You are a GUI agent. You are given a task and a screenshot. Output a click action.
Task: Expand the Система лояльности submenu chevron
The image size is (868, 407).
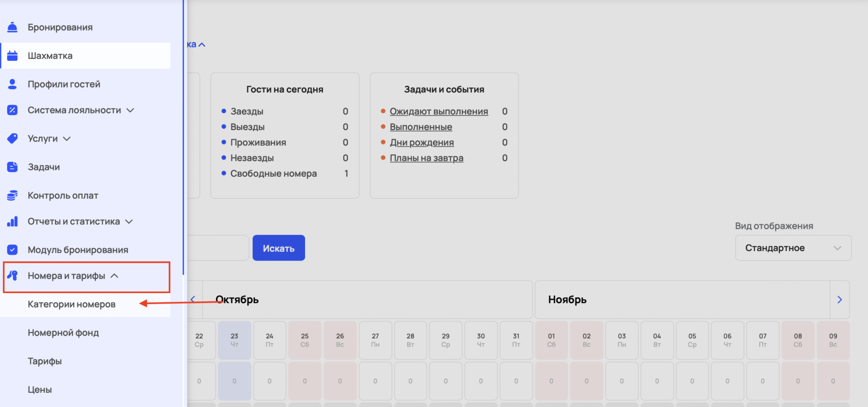coord(130,110)
